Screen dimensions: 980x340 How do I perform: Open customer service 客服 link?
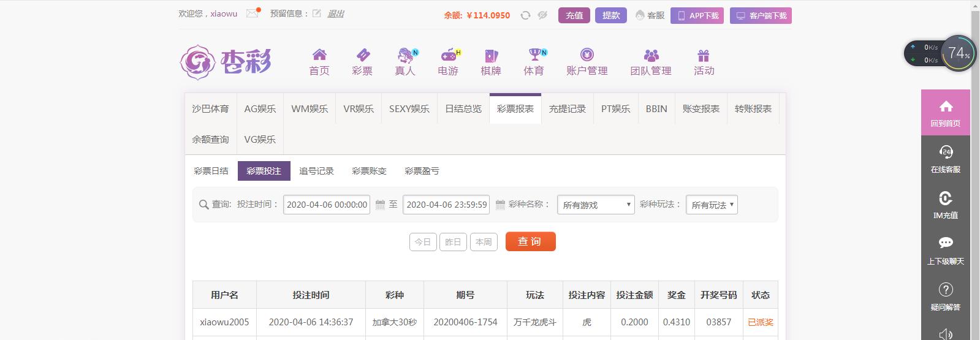(650, 15)
